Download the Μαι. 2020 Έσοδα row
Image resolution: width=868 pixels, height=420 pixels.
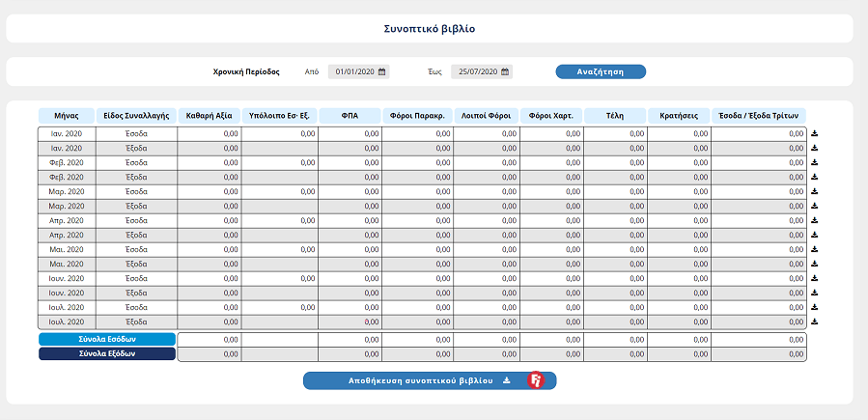(x=814, y=249)
